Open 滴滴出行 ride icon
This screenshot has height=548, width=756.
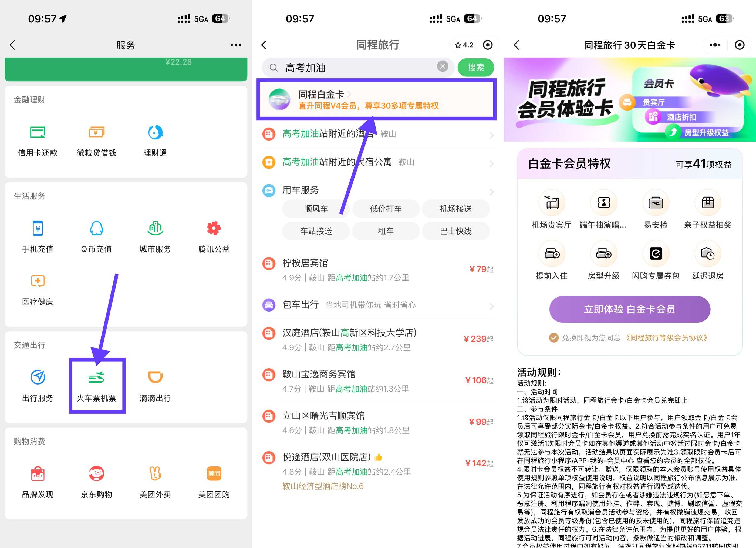point(155,377)
